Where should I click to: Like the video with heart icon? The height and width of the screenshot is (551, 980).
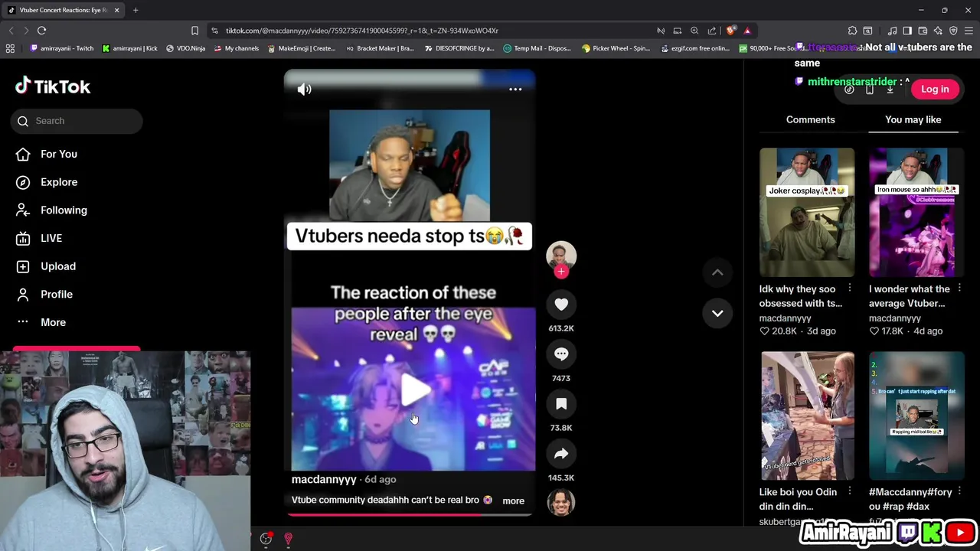pos(561,304)
